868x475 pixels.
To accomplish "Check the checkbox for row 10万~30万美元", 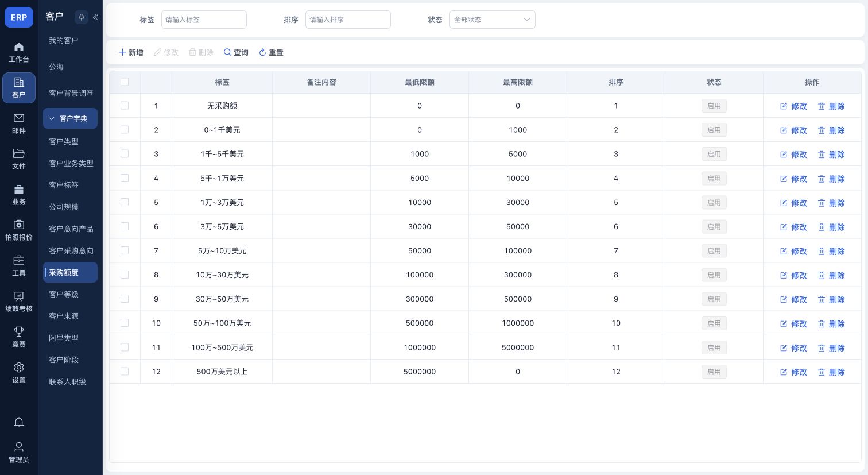I will tap(125, 275).
